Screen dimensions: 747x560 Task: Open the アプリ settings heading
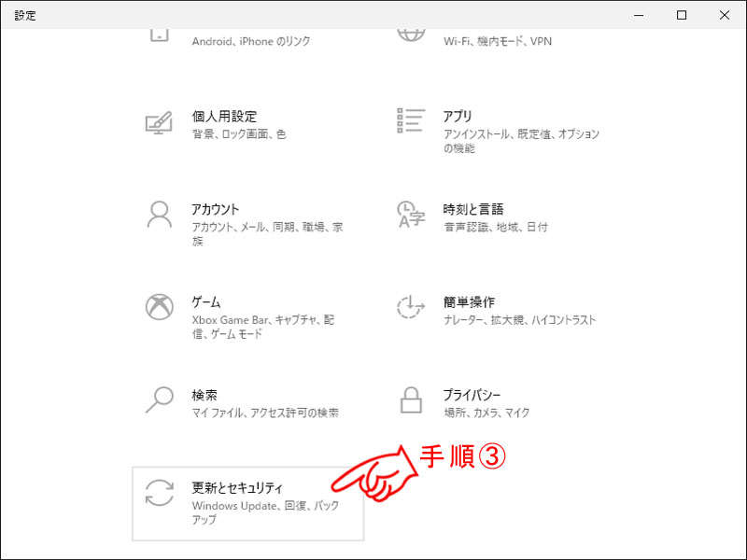pyautogui.click(x=458, y=116)
